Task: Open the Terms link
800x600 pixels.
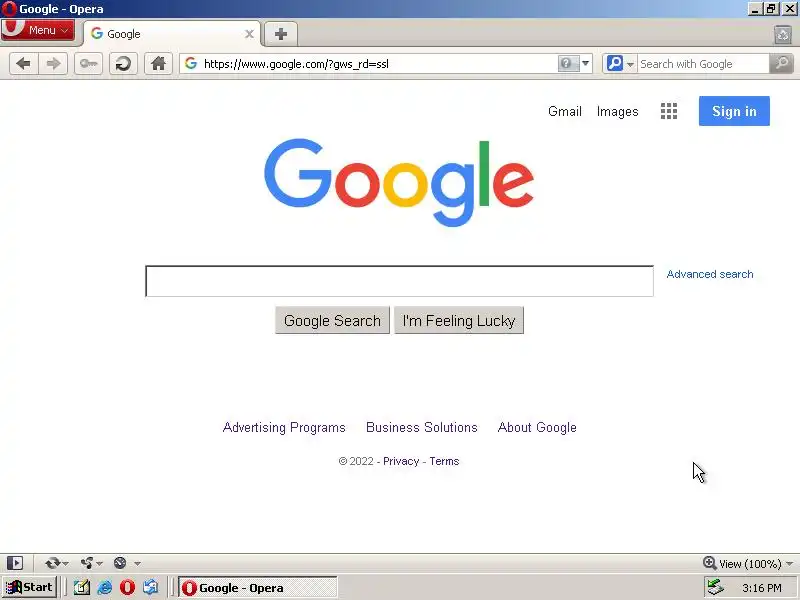Action: pyautogui.click(x=444, y=461)
